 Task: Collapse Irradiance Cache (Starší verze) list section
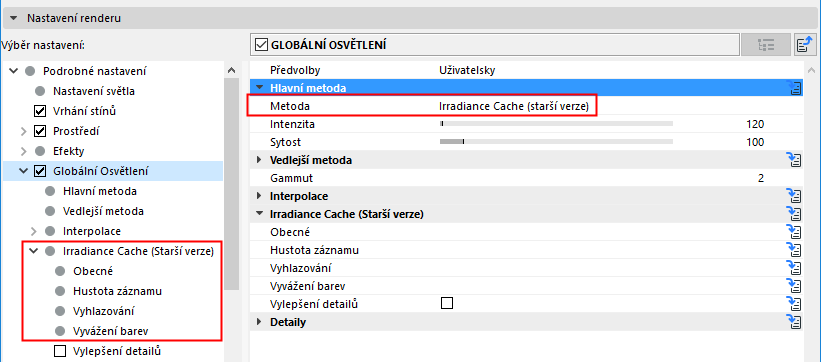point(259,214)
